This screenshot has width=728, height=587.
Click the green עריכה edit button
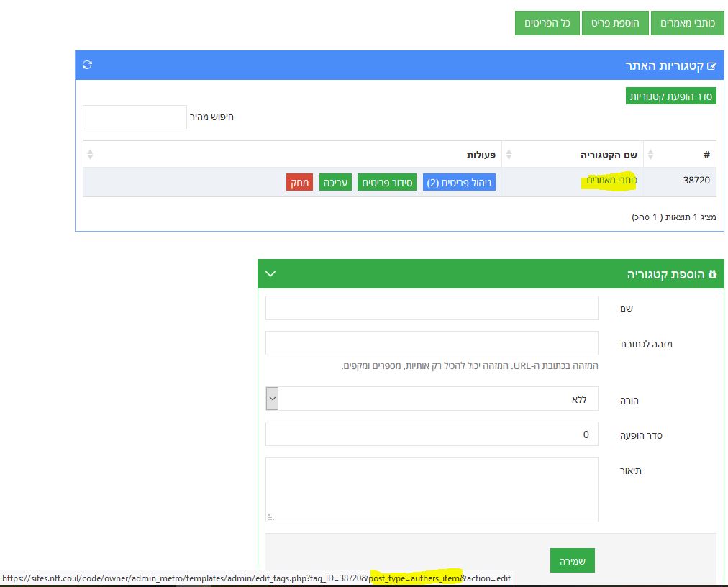pyautogui.click(x=335, y=183)
